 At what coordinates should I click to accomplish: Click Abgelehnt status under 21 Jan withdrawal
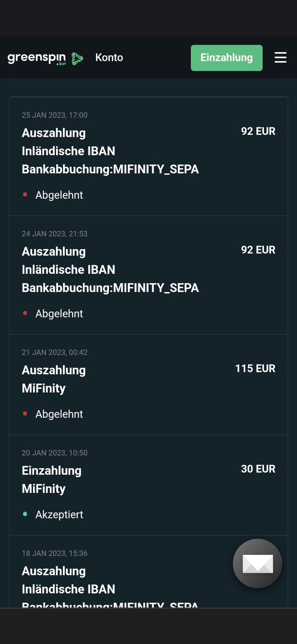click(x=59, y=414)
